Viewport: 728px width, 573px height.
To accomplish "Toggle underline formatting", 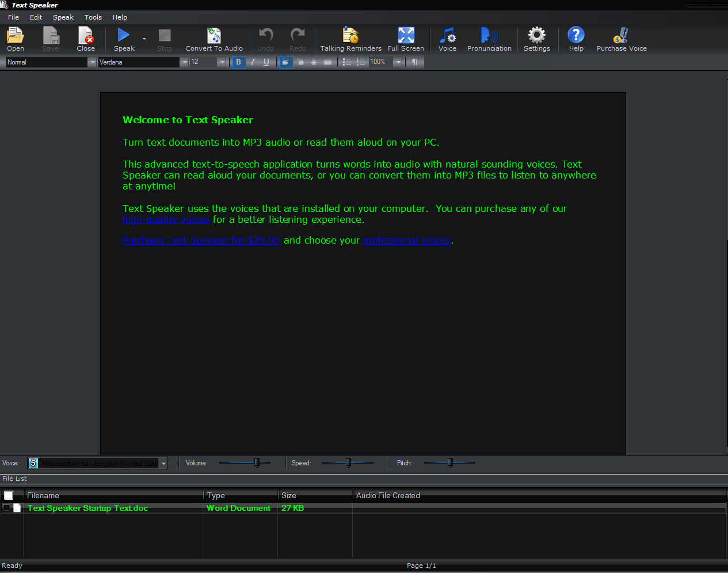I will pyautogui.click(x=266, y=62).
